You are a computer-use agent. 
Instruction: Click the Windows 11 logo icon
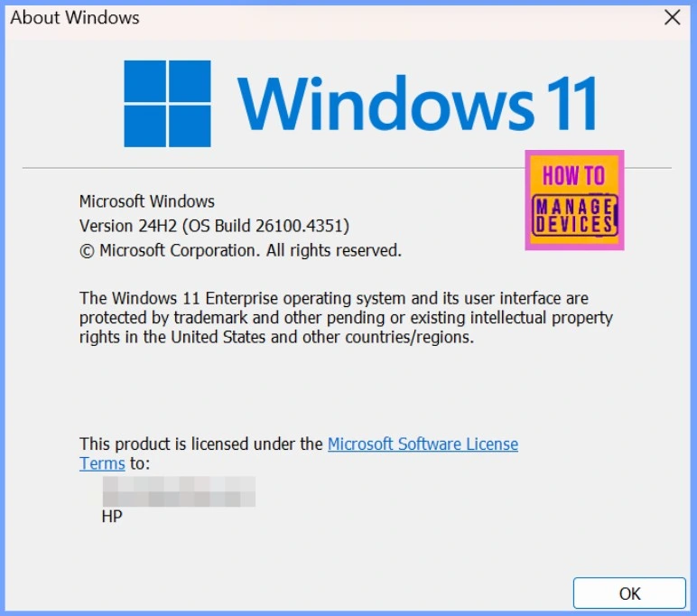pos(167,104)
